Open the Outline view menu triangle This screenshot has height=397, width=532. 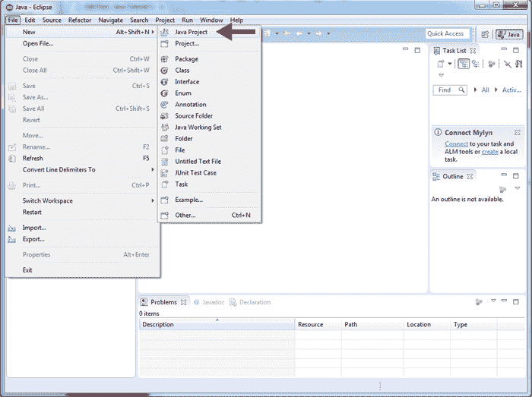pos(518,188)
